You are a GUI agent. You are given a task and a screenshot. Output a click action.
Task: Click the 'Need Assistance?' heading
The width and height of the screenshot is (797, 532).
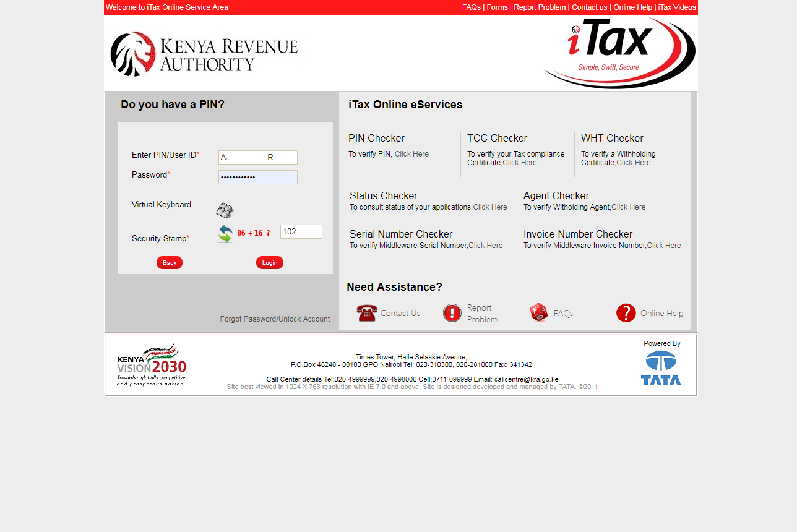pyautogui.click(x=395, y=287)
